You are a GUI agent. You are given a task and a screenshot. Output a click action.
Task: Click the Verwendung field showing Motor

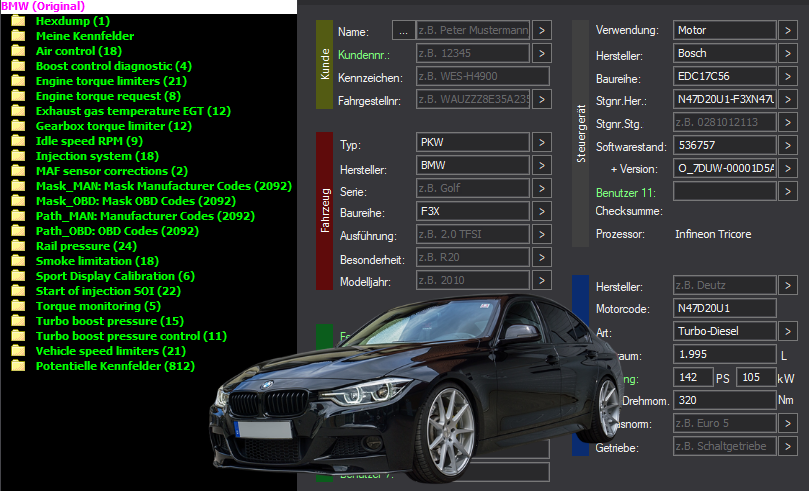pos(725,30)
